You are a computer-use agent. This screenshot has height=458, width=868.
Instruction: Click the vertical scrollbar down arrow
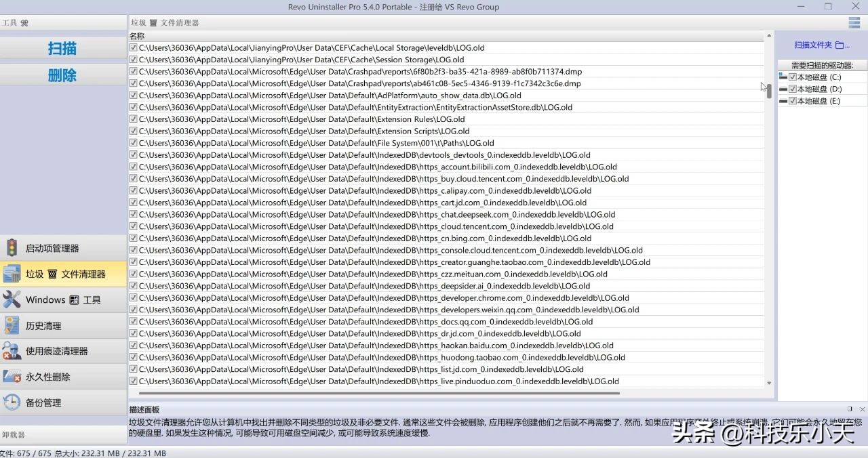pos(768,382)
